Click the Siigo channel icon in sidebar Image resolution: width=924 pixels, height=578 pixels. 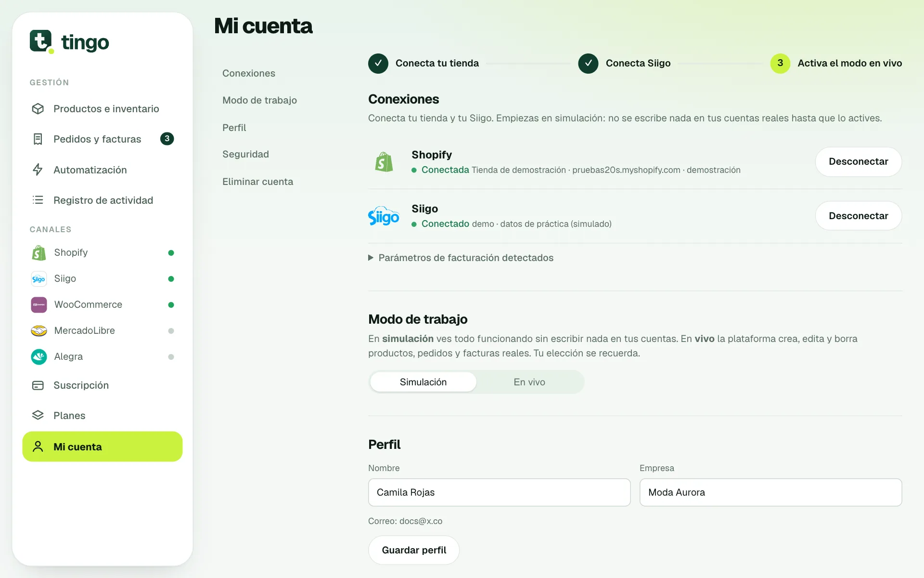(39, 278)
